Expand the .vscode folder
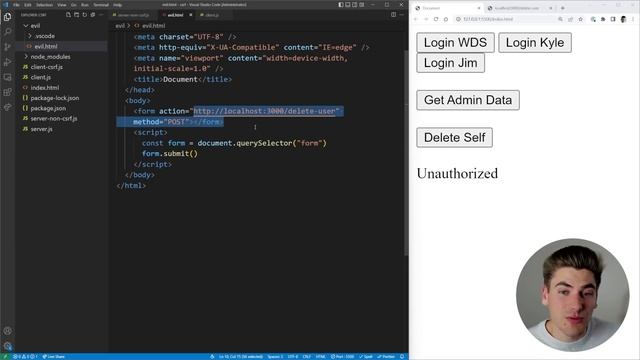 pyautogui.click(x=61, y=36)
